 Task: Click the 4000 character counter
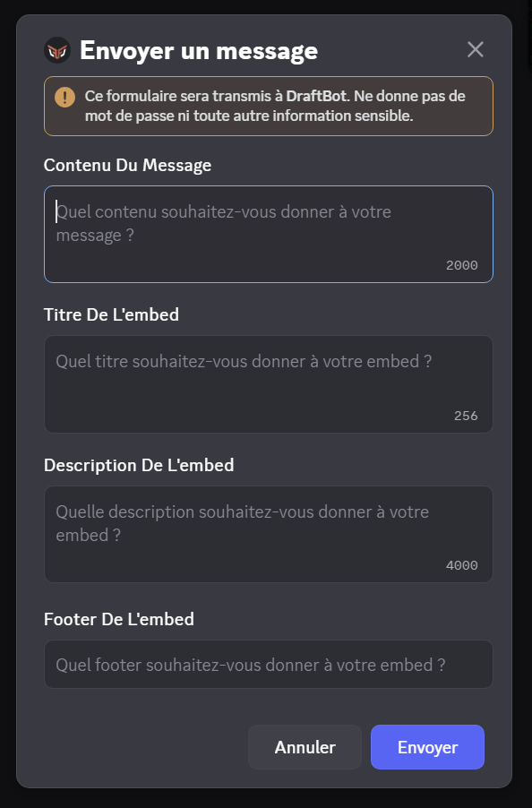click(462, 565)
